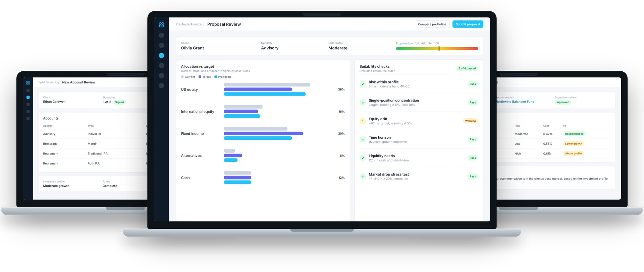644x272 pixels.
Task: Click the Proposed legend swatch
Action: (216, 77)
